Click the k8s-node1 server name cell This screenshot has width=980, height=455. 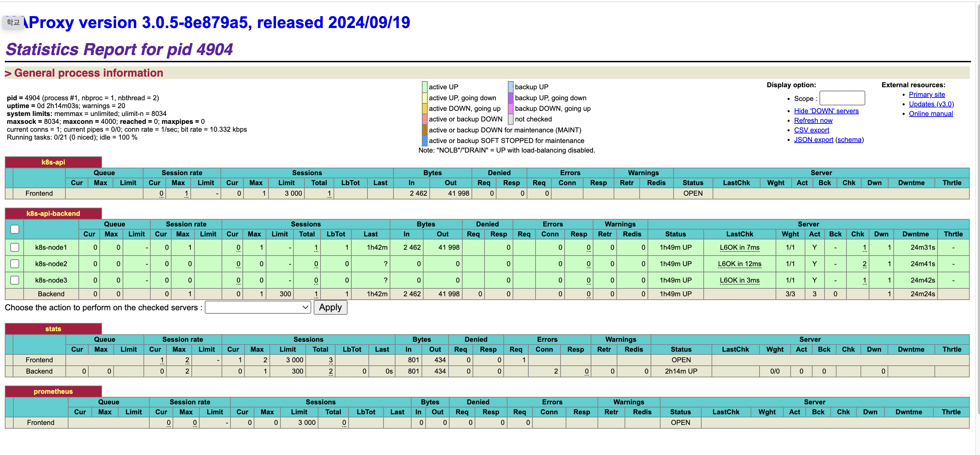(x=51, y=247)
